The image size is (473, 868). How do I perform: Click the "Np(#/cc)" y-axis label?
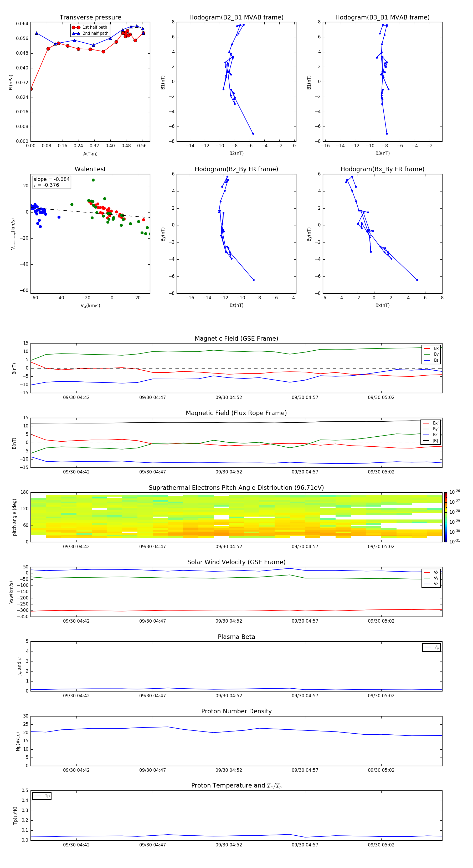[x=18, y=741]
